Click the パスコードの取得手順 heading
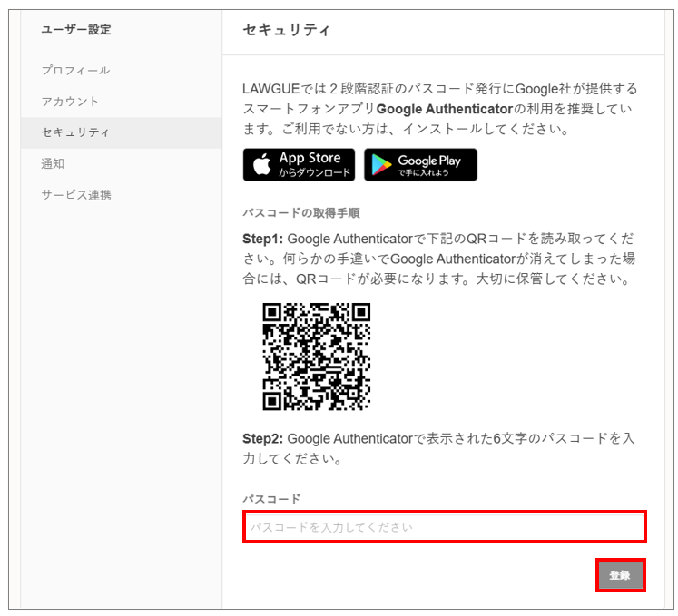This screenshot has height=616, width=678. point(301,212)
